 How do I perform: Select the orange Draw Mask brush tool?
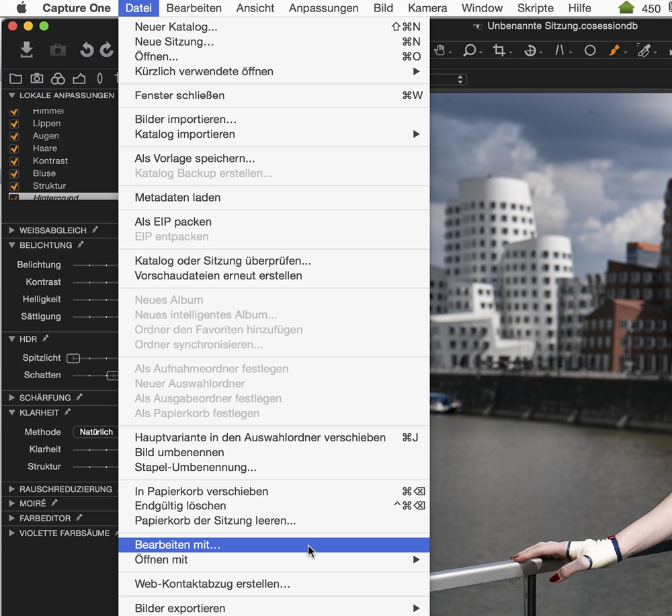pyautogui.click(x=615, y=50)
